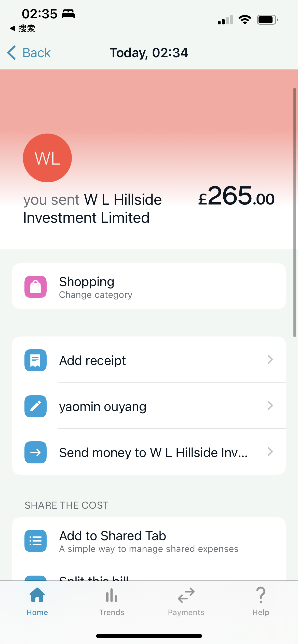Tap the blue receipt icon
298x644 pixels.
tap(35, 360)
